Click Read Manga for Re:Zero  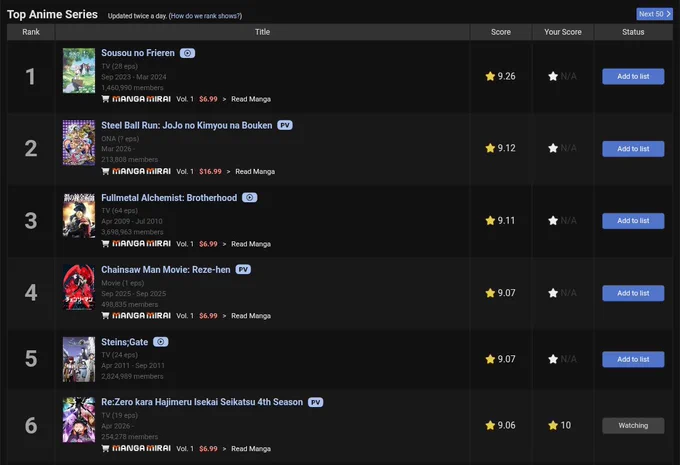tap(251, 449)
